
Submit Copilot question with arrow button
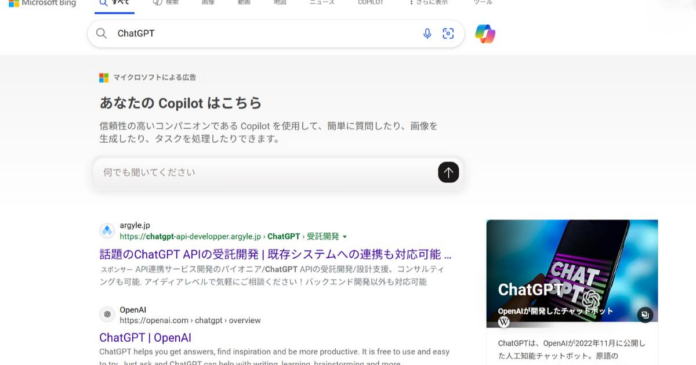(x=448, y=172)
